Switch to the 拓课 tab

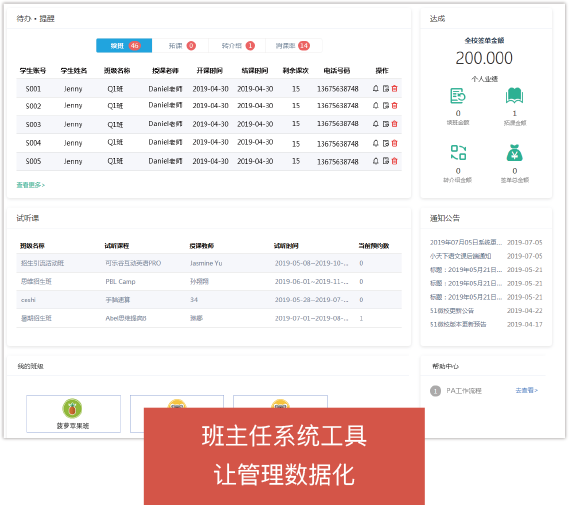[x=181, y=46]
